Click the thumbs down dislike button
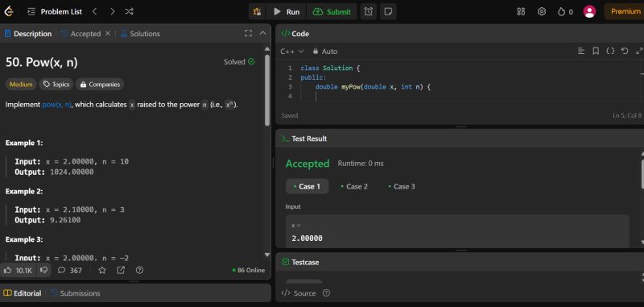 coord(44,270)
